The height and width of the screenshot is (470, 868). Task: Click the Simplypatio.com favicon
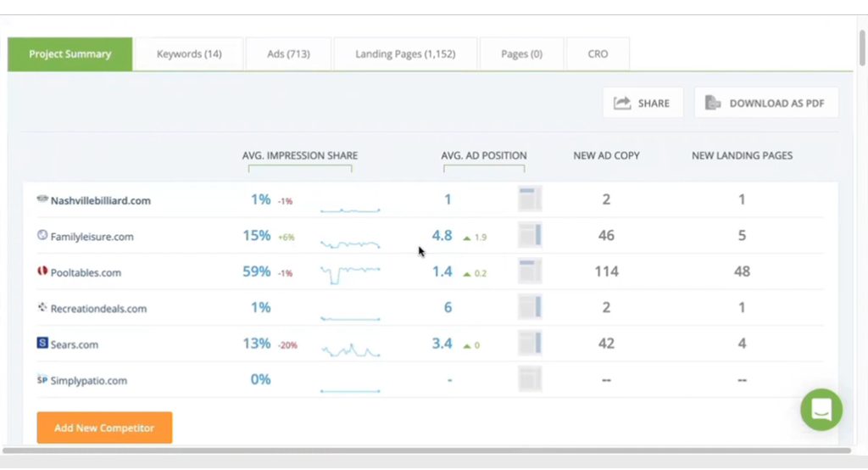42,380
